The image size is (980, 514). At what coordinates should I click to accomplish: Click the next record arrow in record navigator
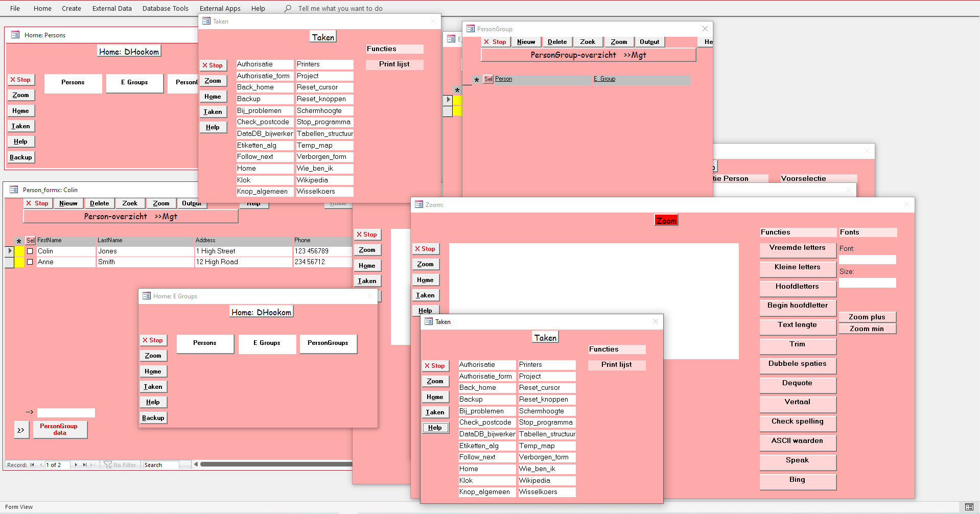point(76,465)
